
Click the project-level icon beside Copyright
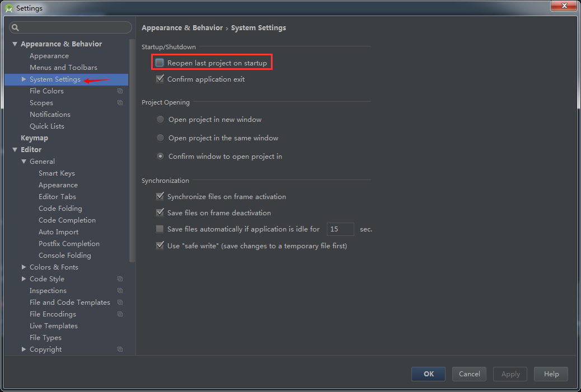click(x=120, y=349)
